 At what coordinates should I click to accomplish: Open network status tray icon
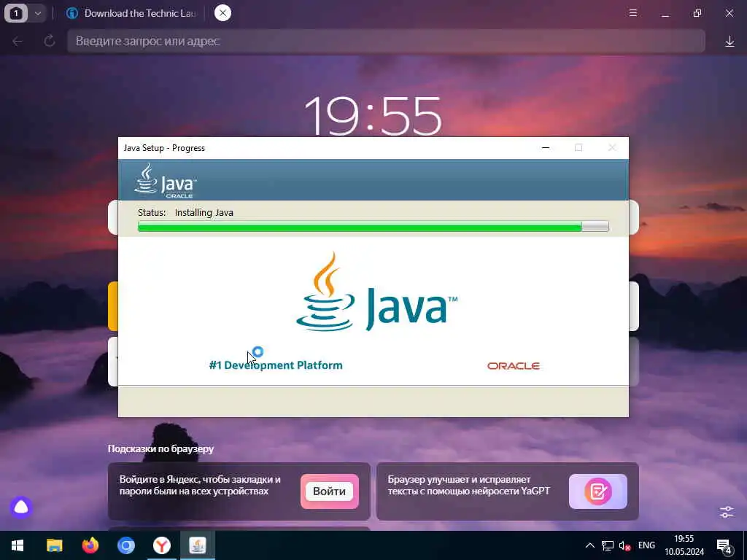pyautogui.click(x=608, y=545)
